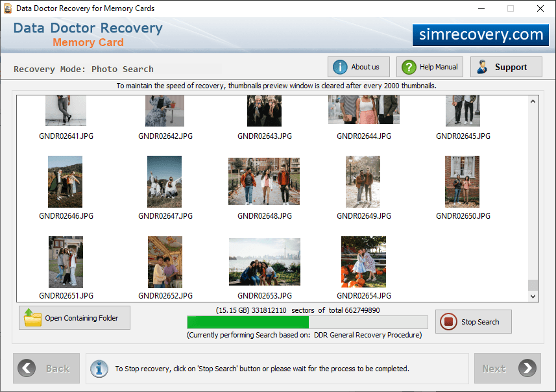Select thumbnail of GNDR02646.JPG

[x=66, y=182]
